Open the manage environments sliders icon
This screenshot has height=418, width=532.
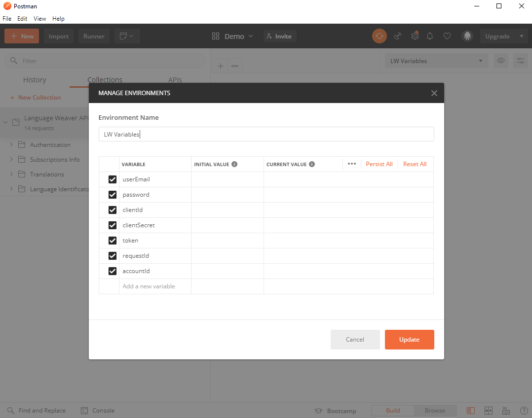tap(521, 61)
